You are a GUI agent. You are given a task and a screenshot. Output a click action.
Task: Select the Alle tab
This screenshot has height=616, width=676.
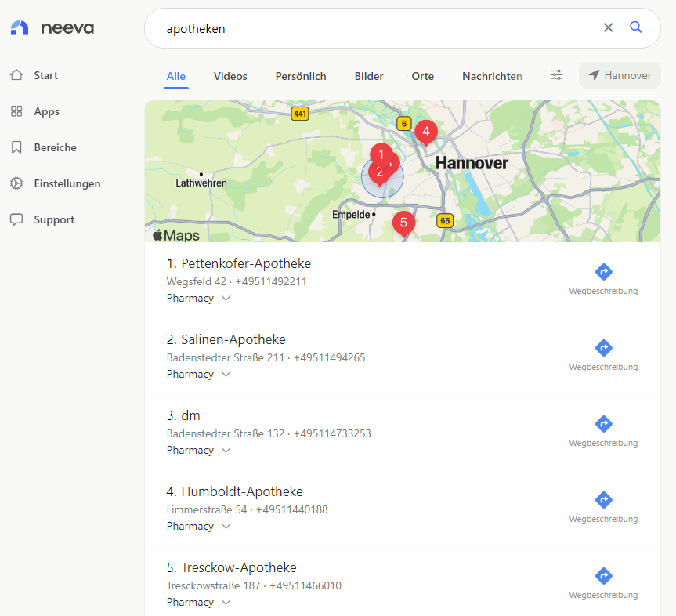point(176,76)
